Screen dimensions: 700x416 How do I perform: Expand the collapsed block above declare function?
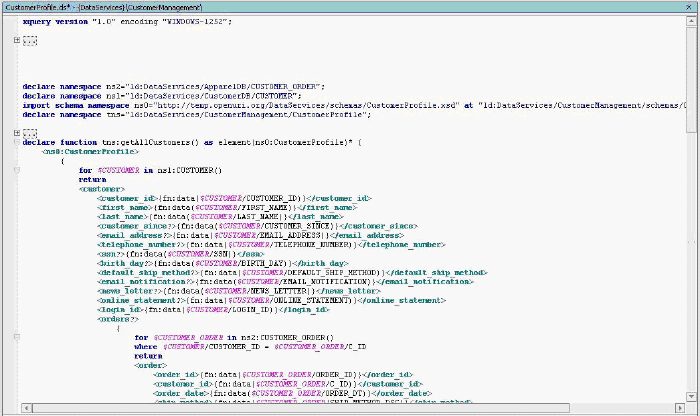17,133
